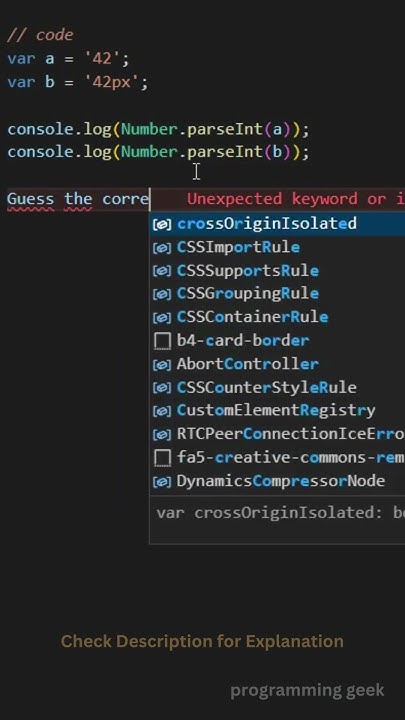Click 'Check Description for Explanation' text
405x720 pixels.
point(202,641)
